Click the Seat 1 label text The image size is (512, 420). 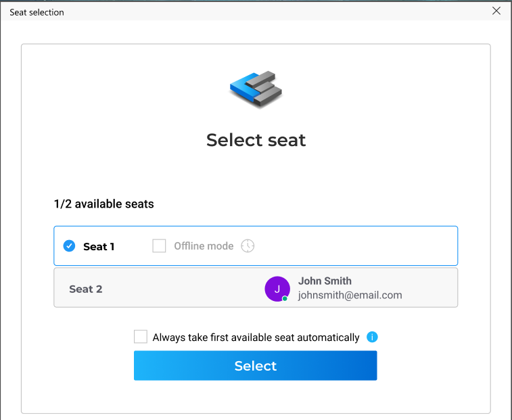[99, 247]
